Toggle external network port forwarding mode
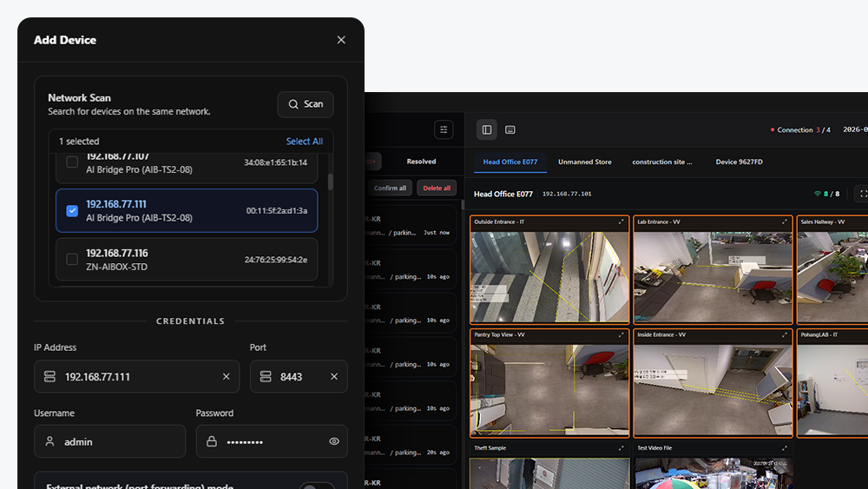The image size is (868, 489). point(317,486)
